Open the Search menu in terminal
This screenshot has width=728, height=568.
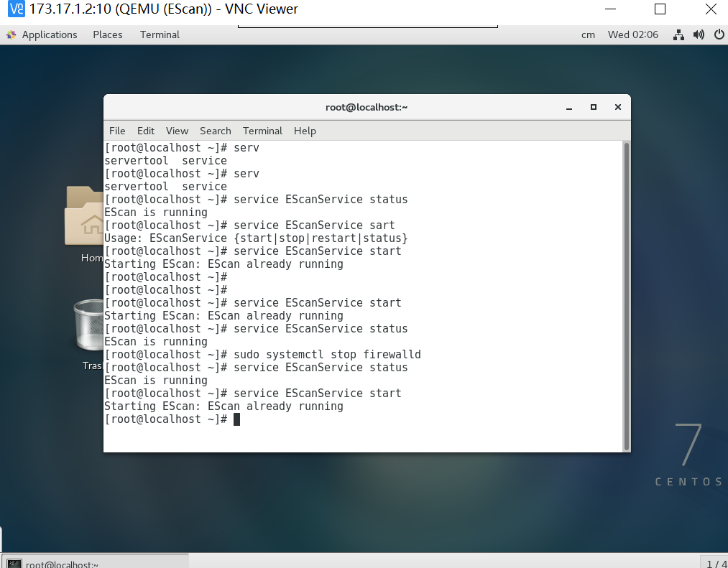pyautogui.click(x=216, y=131)
